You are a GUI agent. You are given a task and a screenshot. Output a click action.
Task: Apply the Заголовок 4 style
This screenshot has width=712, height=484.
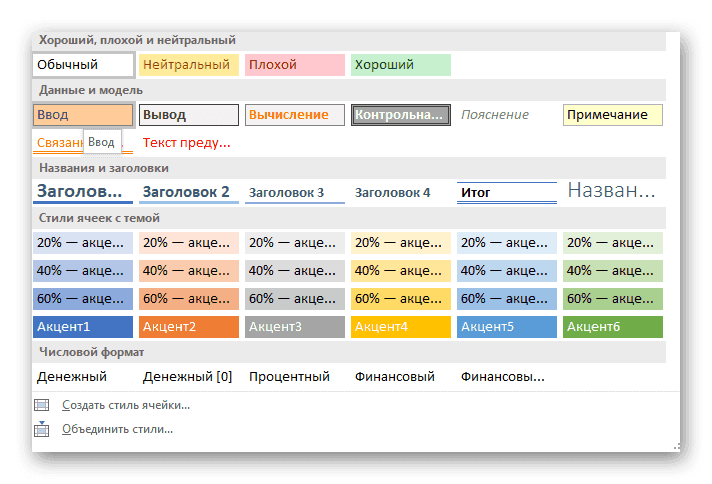tap(401, 192)
